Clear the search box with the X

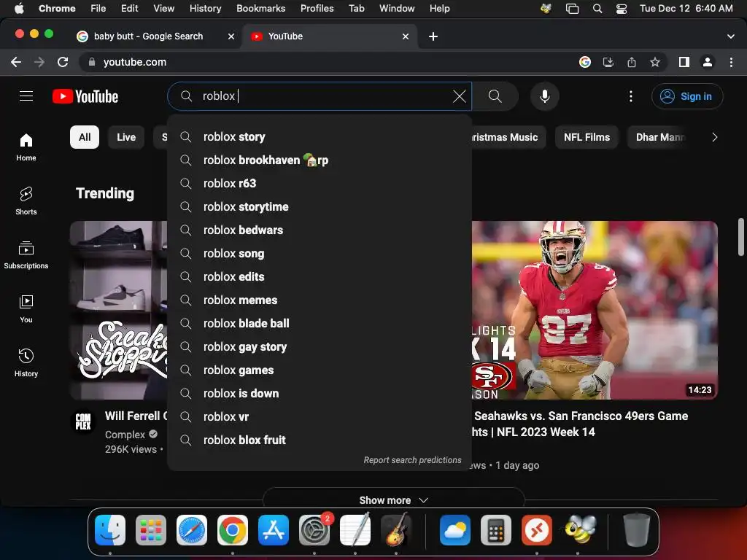click(460, 96)
